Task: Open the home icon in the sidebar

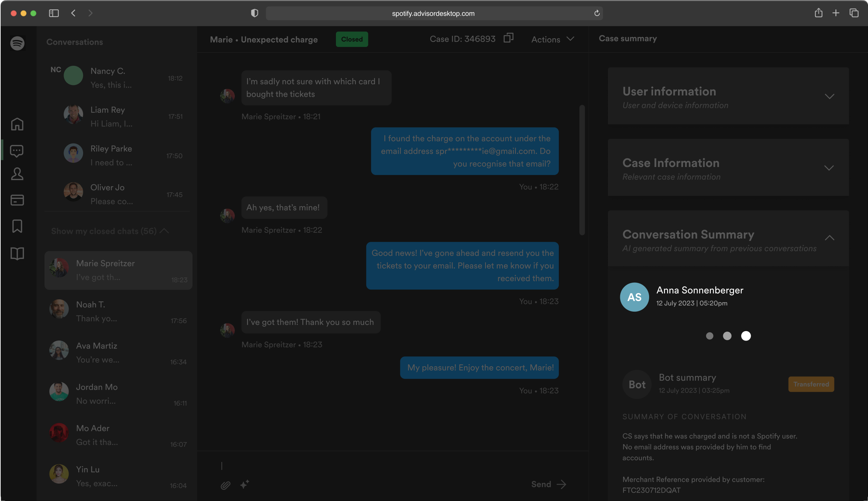Action: 17,124
